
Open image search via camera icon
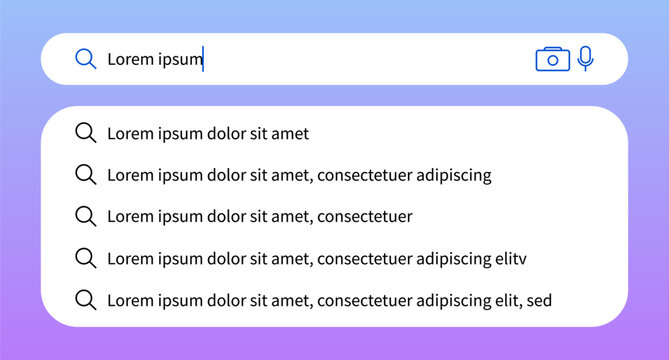tap(553, 59)
